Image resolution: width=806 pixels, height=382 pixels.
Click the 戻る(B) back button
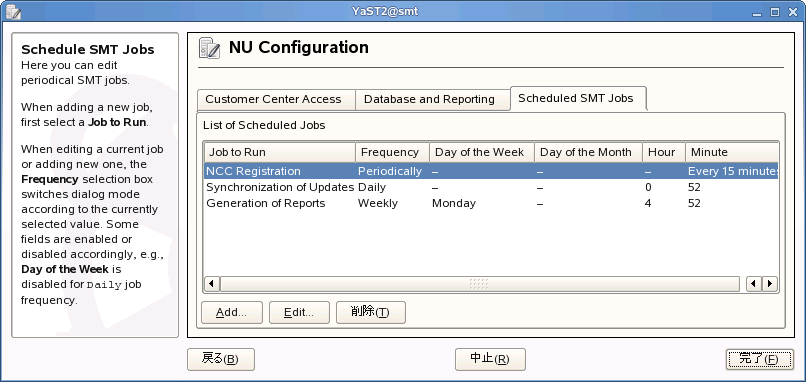coord(221,359)
